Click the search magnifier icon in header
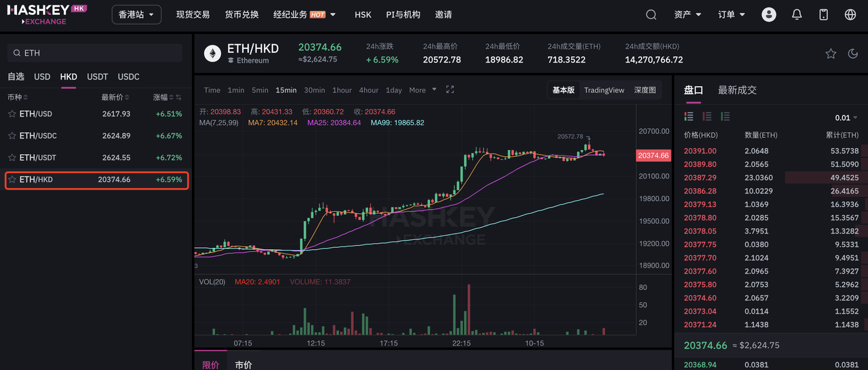Screen dimensions: 868x370 coord(651,14)
